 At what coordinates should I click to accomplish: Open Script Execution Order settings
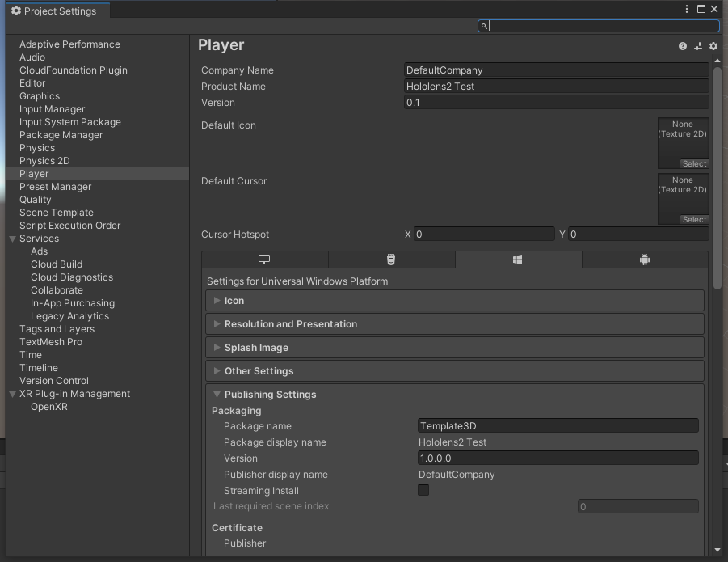point(69,226)
